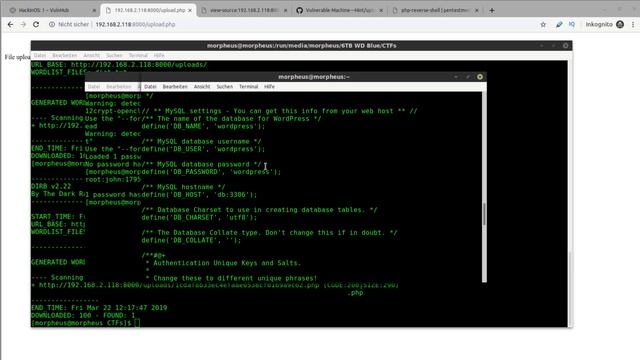Image resolution: width=640 pixels, height=360 pixels.
Task: Click the CTFs terminal title bar
Action: 301,46
